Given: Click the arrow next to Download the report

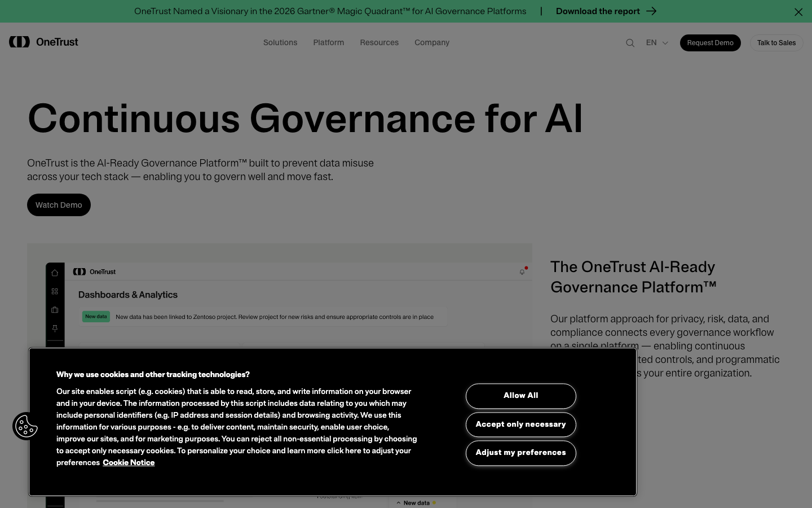Looking at the screenshot, I should pyautogui.click(x=651, y=11).
